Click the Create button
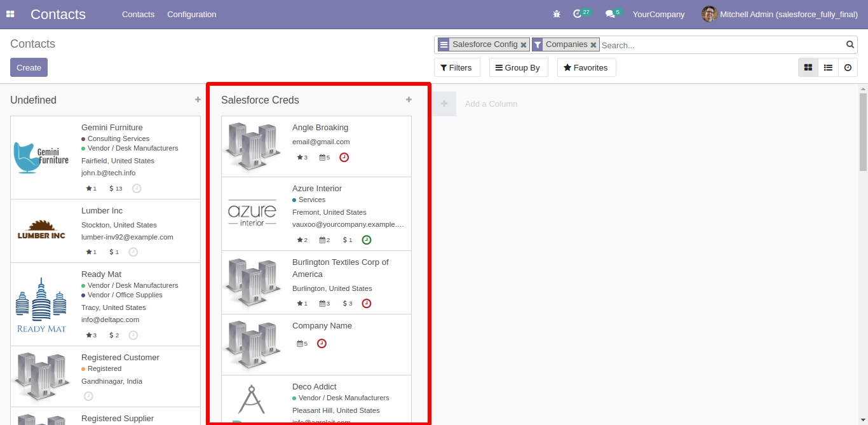 point(29,67)
